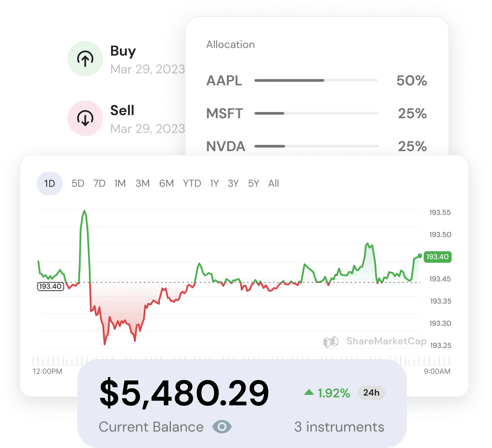492x448 pixels.
Task: Select the 1D time range tab
Action: (50, 183)
